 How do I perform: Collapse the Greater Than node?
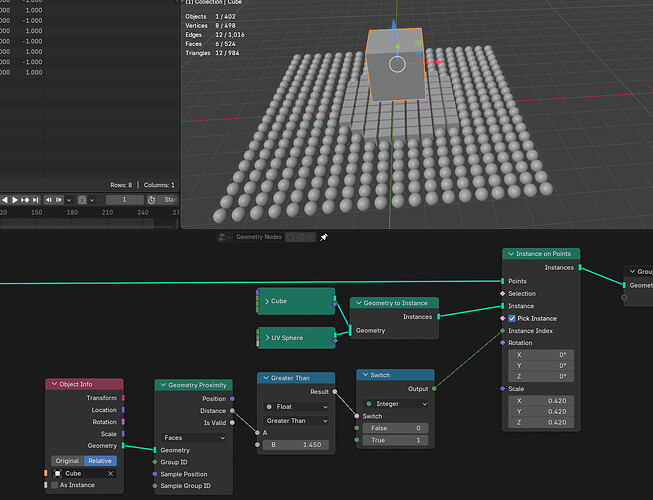coord(266,378)
